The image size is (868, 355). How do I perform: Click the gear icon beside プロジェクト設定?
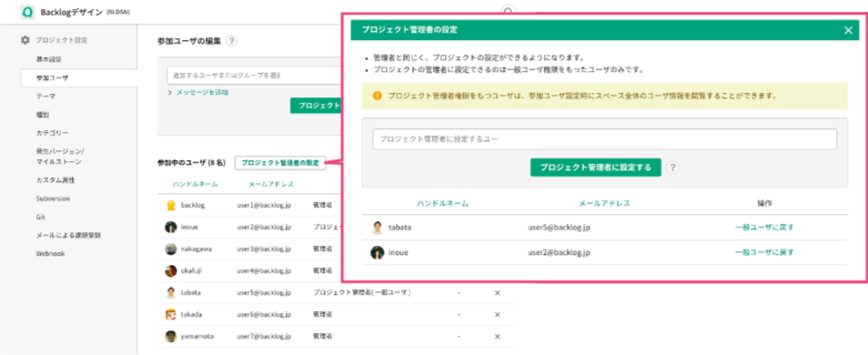tap(25, 40)
